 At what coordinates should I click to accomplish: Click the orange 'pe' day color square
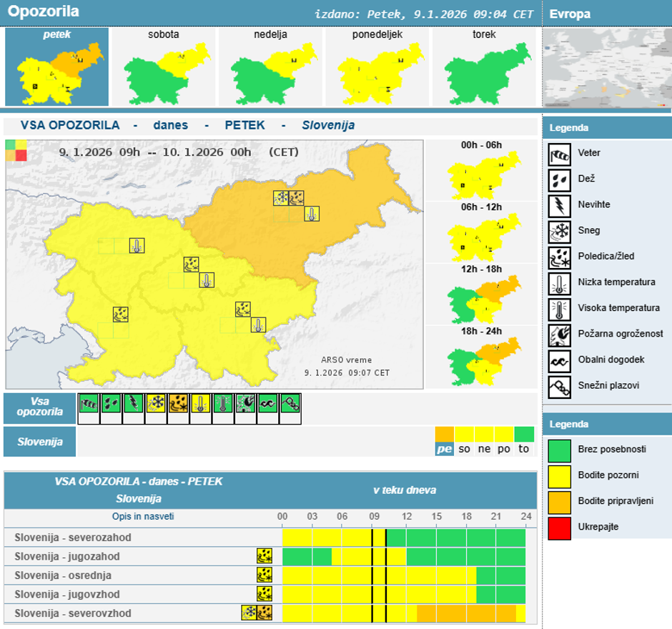click(445, 435)
